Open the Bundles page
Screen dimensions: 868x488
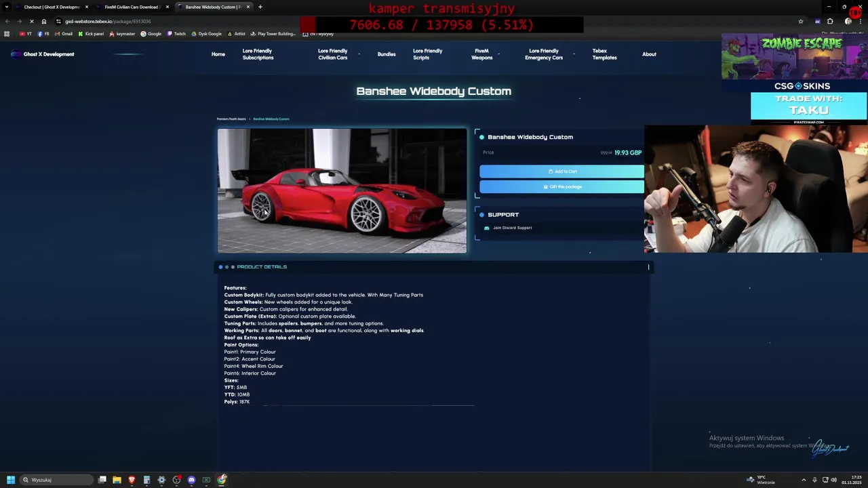click(387, 54)
